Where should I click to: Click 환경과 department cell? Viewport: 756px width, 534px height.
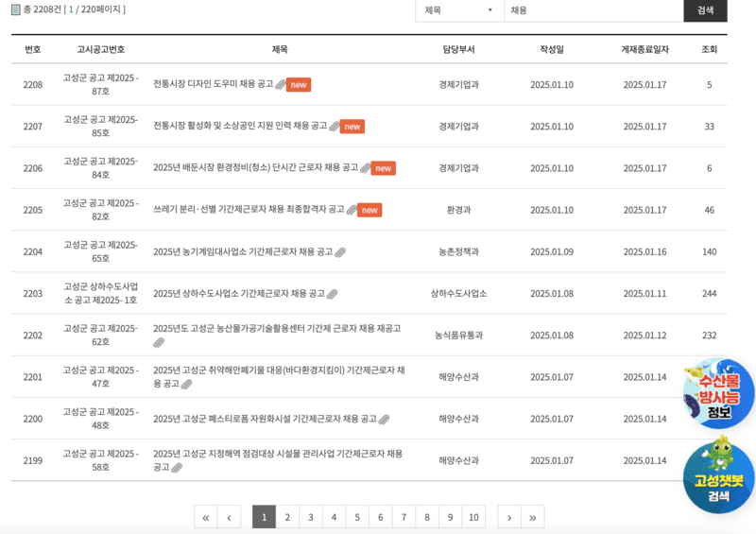click(458, 210)
